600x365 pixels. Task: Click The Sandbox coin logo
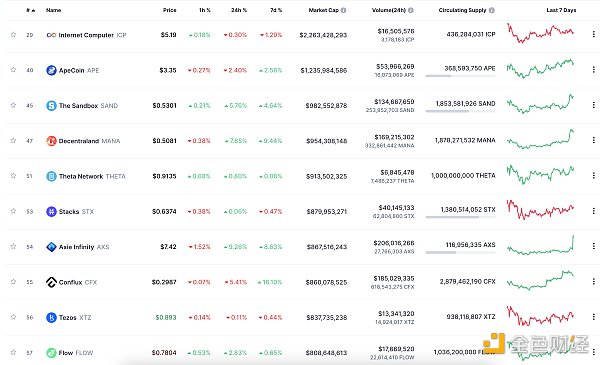point(51,105)
